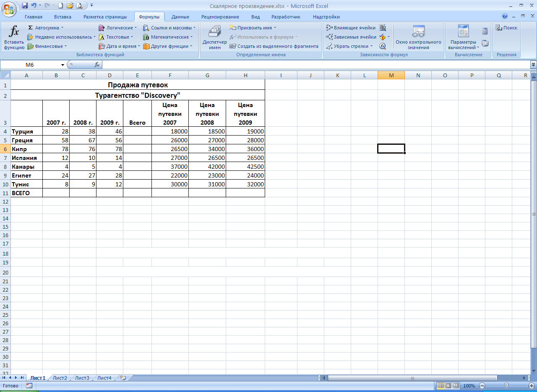537x392 pixels.
Task: Open Финансовые functions list
Action: click(47, 46)
